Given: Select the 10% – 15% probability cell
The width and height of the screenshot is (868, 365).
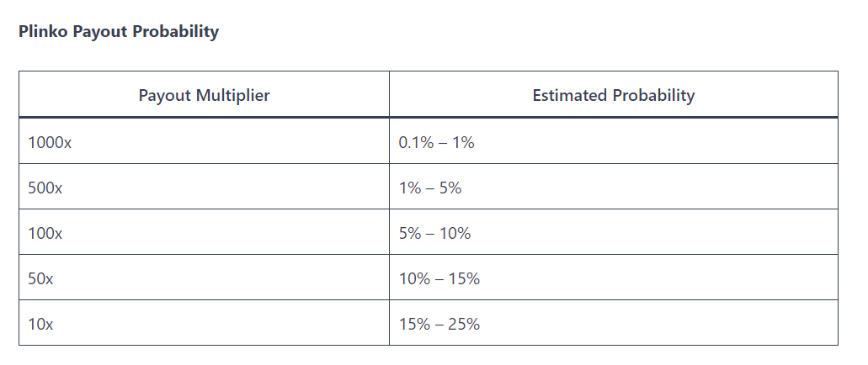Looking at the screenshot, I should [614, 278].
